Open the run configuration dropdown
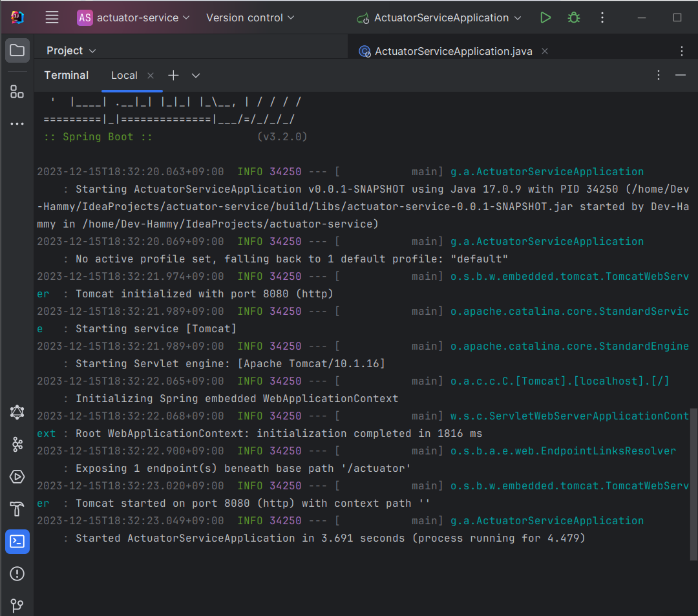 (439, 17)
